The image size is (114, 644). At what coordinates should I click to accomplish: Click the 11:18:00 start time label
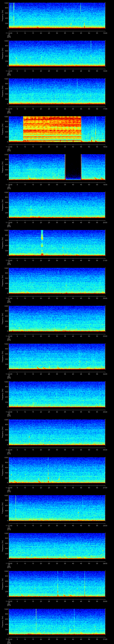pyautogui.click(x=9, y=184)
